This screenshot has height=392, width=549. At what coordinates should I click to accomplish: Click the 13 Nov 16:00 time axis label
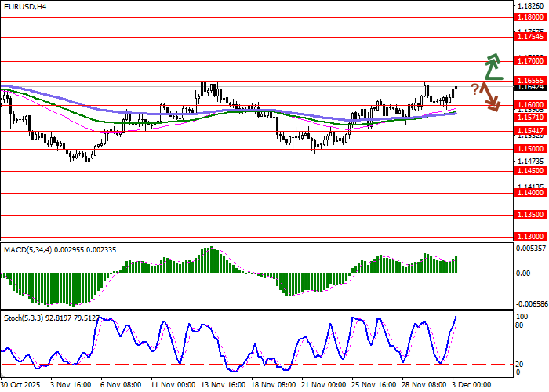[222, 386]
